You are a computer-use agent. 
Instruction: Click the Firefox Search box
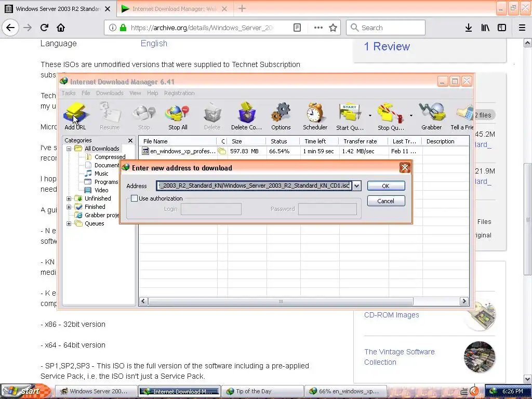click(386, 28)
